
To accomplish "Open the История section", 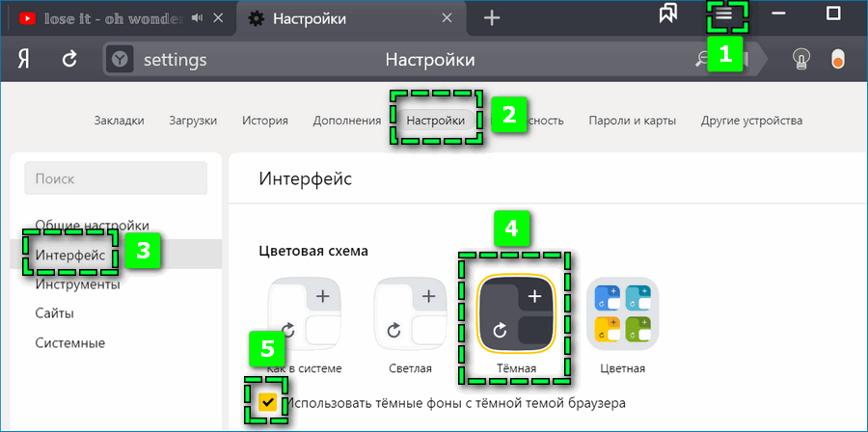I will (x=264, y=121).
